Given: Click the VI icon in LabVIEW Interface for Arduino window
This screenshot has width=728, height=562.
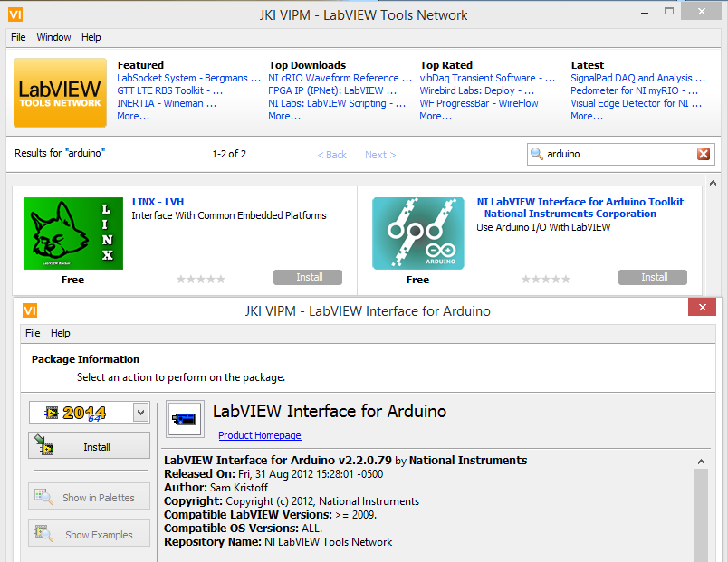Looking at the screenshot, I should click(x=30, y=310).
